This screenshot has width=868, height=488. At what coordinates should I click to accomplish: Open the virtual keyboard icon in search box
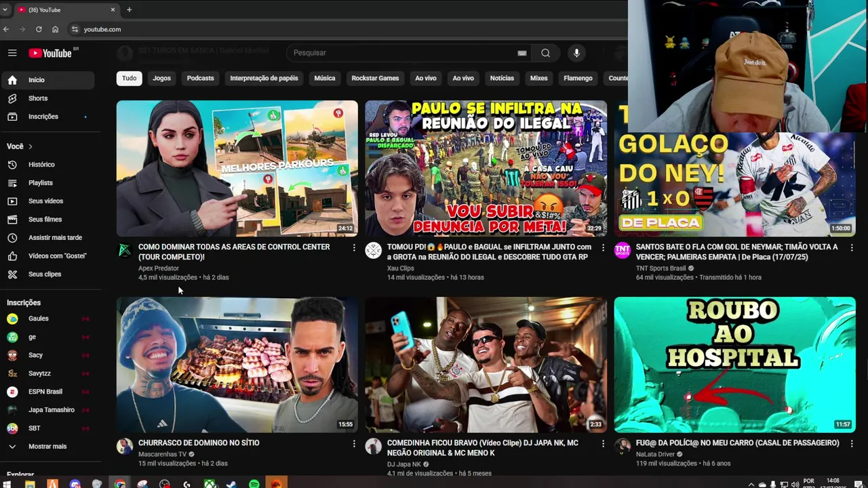tap(522, 53)
